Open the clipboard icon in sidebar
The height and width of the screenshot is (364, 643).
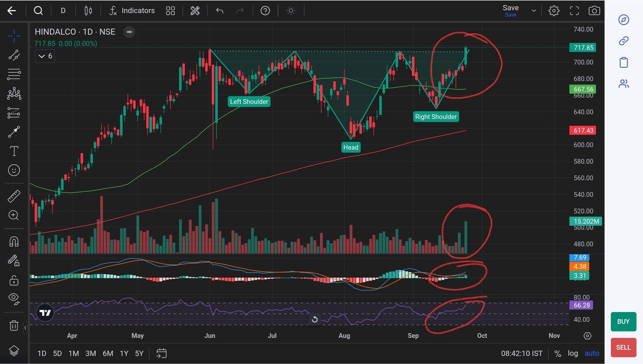[x=624, y=63]
